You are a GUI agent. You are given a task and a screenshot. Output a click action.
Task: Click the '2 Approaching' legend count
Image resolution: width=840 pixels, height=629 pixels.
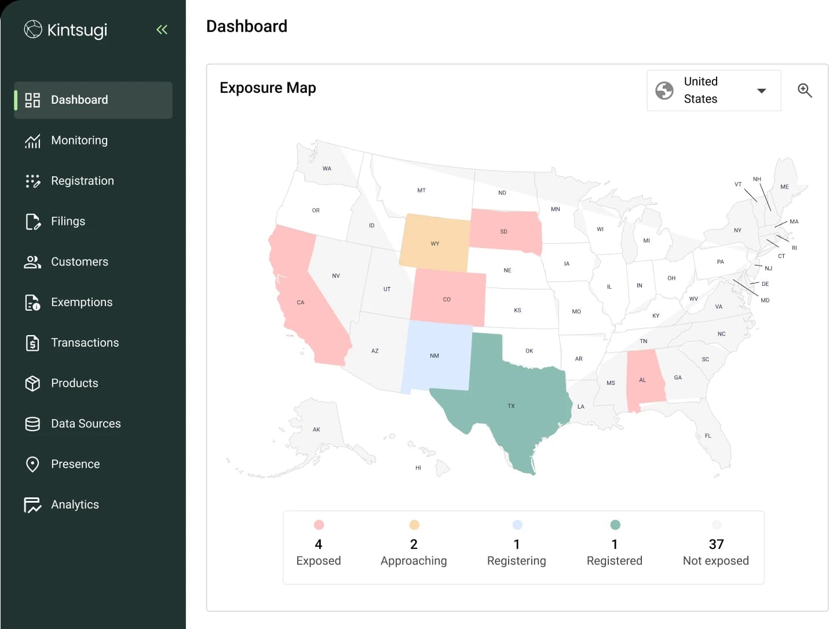pos(414,552)
